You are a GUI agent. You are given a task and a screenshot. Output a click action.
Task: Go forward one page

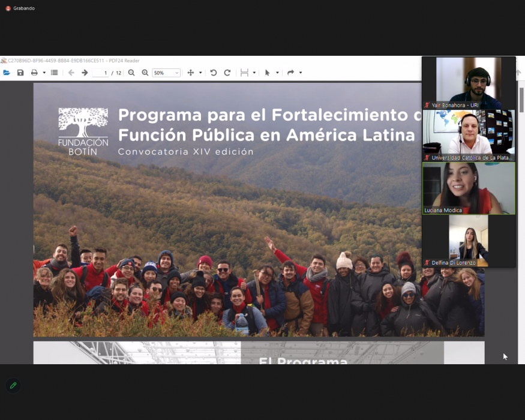[83, 73]
